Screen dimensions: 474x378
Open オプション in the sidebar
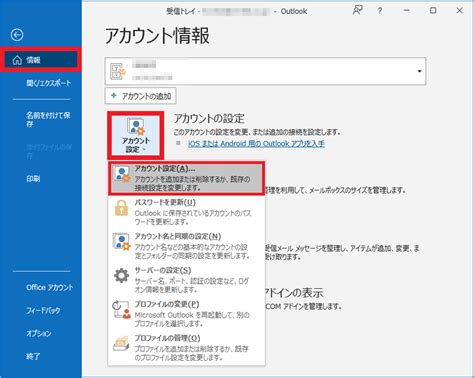pyautogui.click(x=39, y=333)
